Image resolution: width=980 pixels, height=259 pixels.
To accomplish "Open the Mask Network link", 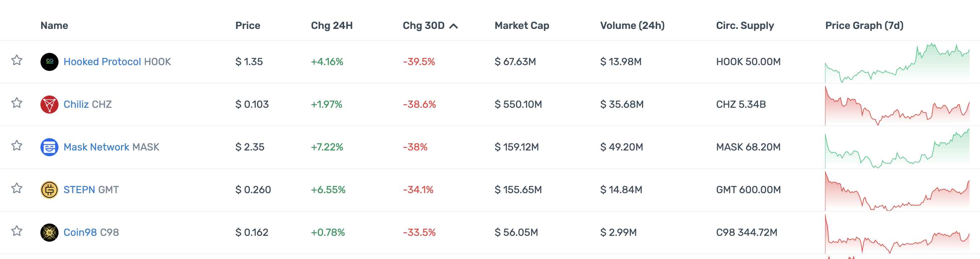I will (96, 147).
